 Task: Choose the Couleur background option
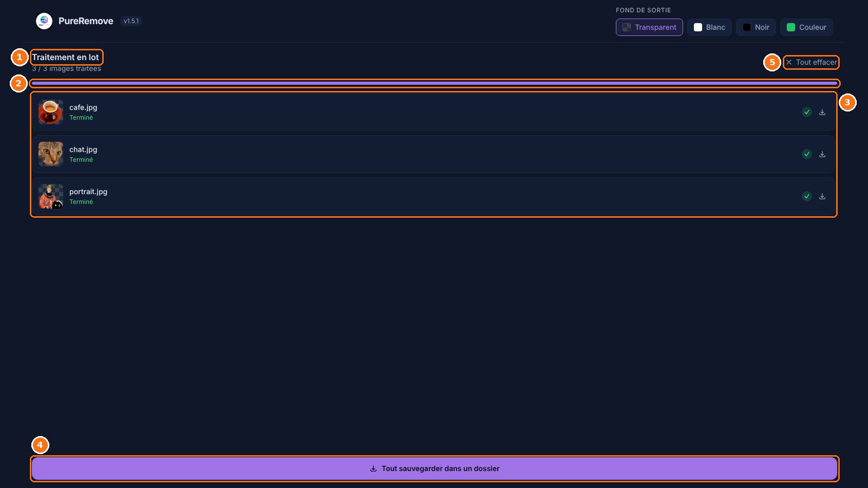point(806,27)
